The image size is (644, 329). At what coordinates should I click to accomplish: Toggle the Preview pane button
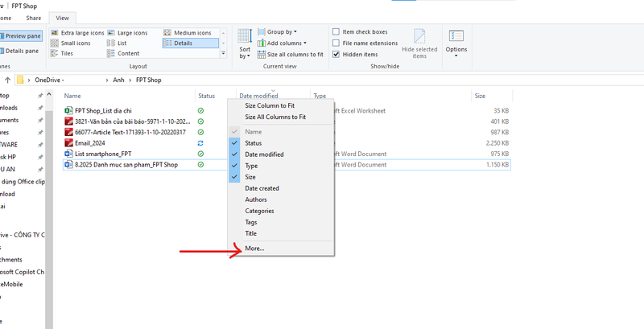coord(20,36)
